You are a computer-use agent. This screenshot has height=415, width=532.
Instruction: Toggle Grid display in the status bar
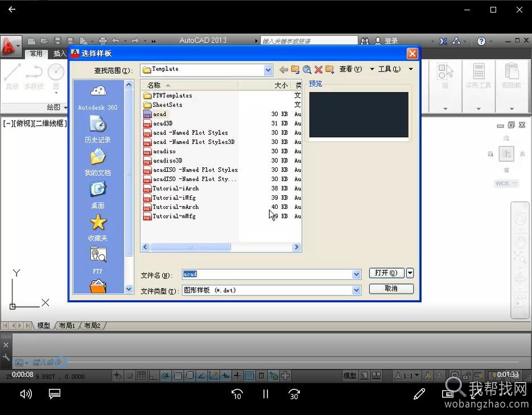coord(142,376)
